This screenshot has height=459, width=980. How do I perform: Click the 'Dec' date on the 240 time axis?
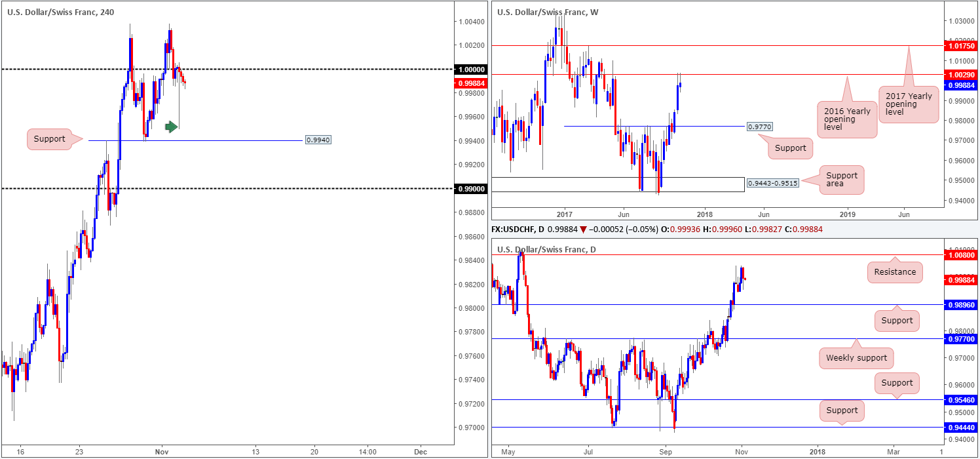click(421, 452)
